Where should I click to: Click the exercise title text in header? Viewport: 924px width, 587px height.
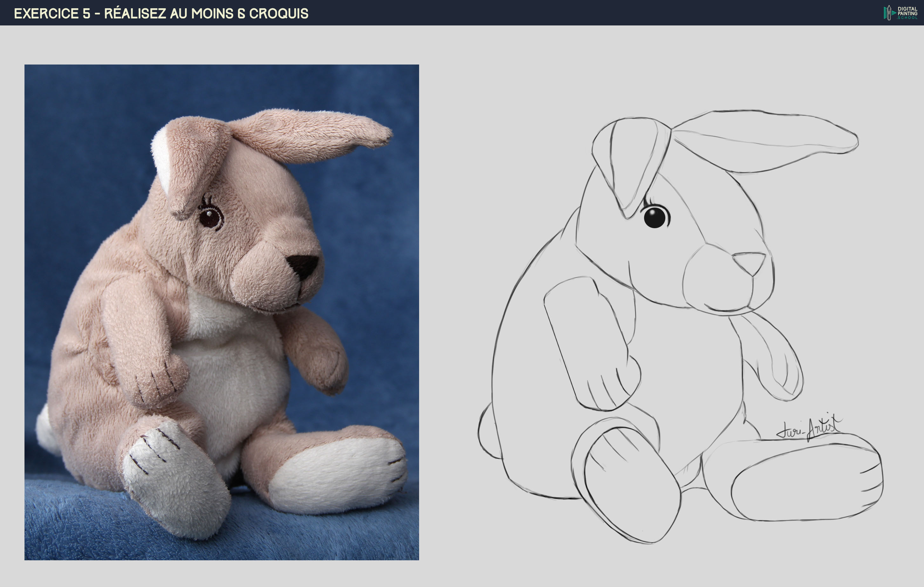coord(161,13)
